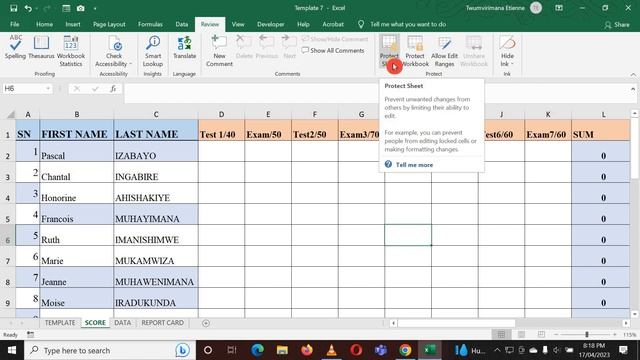
Task: Expand the formula bar
Action: [x=633, y=89]
